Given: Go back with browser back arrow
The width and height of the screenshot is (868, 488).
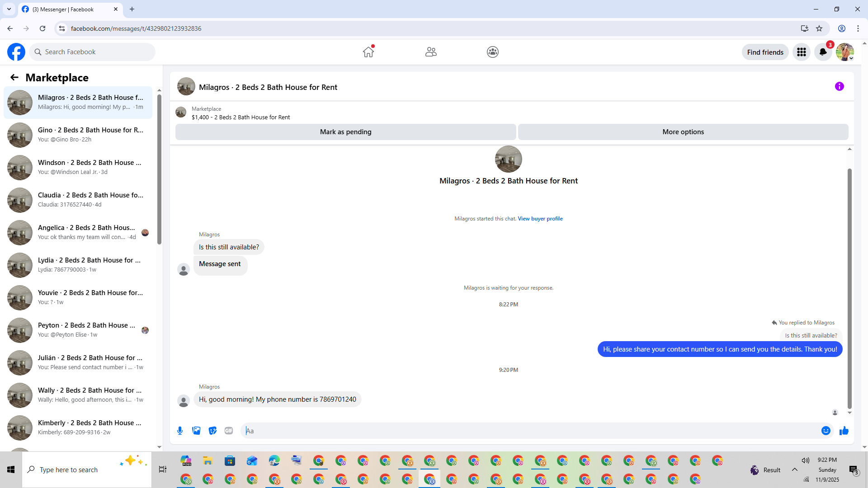Looking at the screenshot, I should coord(10,28).
